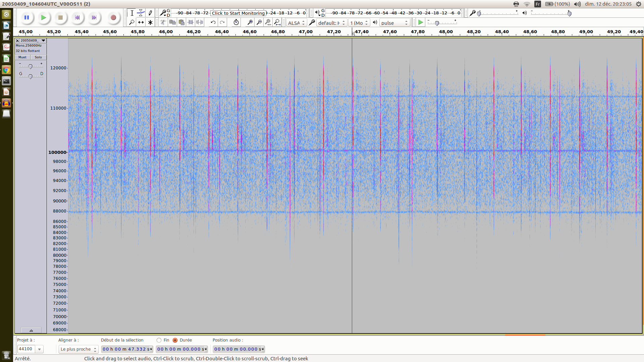Click 'Click to Start Monitoring' meter

[238, 13]
